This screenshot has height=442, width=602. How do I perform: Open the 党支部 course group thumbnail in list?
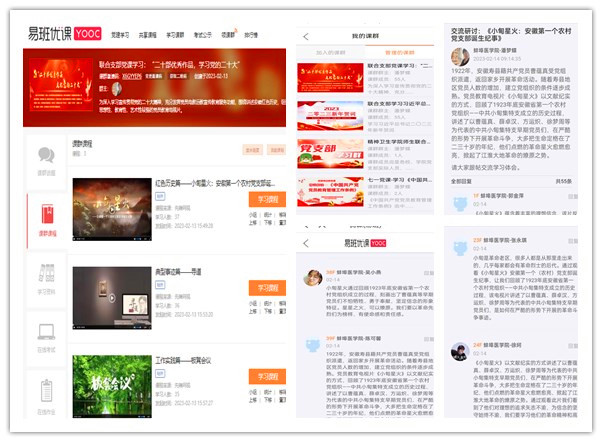[x=331, y=155]
